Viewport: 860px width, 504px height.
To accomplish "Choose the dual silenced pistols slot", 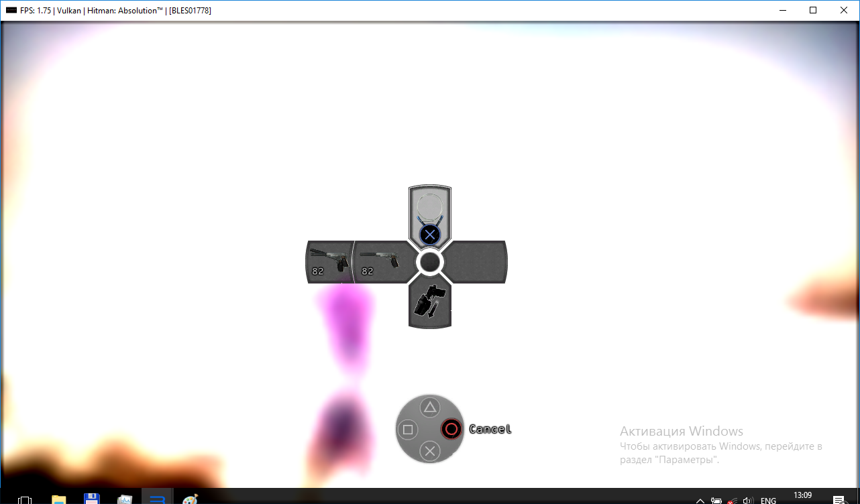I will coord(329,262).
